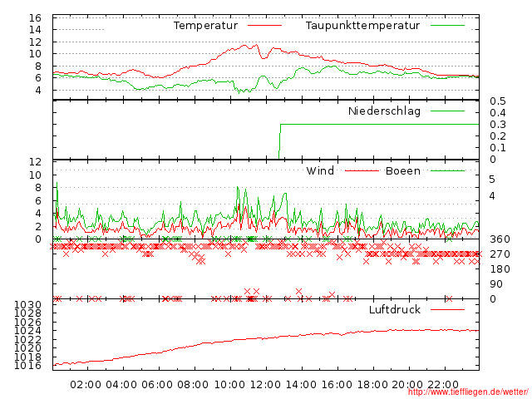The height and width of the screenshot is (399, 532).
Task: Click the 1024 pressure axis label
Action: 27,331
